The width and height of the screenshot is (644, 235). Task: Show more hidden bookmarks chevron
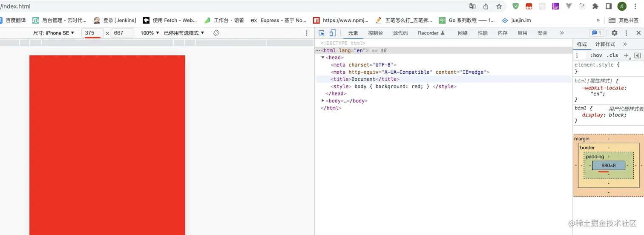point(598,20)
